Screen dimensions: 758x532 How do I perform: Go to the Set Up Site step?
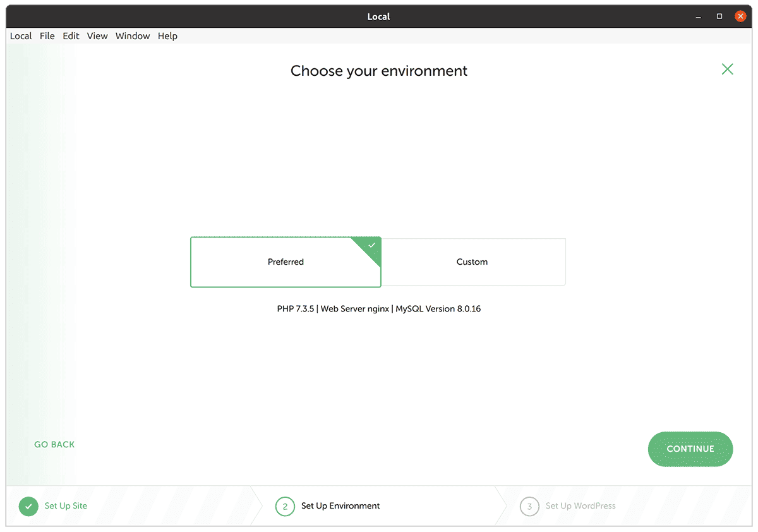point(66,506)
